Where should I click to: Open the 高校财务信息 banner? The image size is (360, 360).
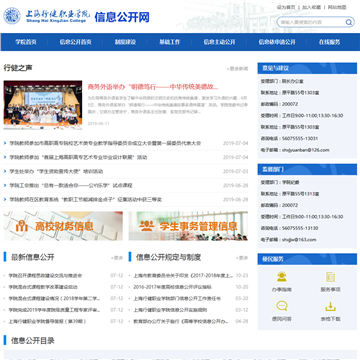pyautogui.click(x=63, y=226)
